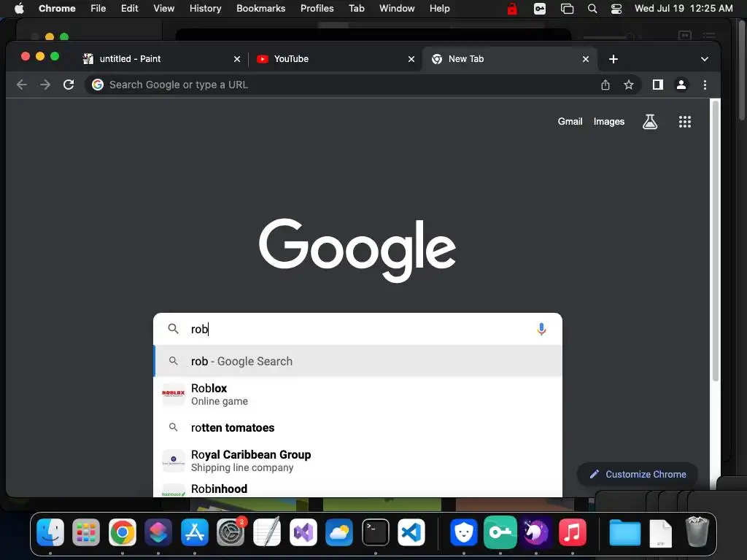Open the profile avatar menu

point(681,85)
